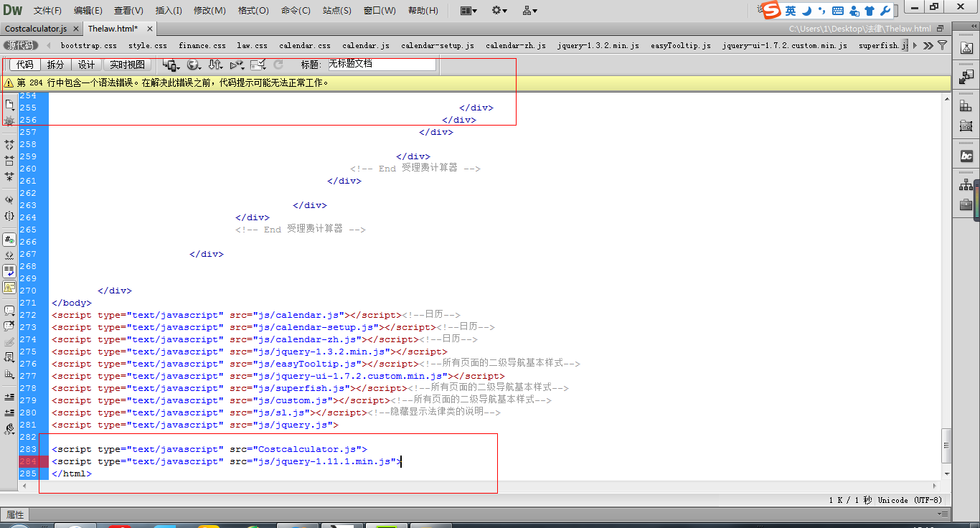
Task: Collapse selection in code toolbar
Action: [9, 160]
